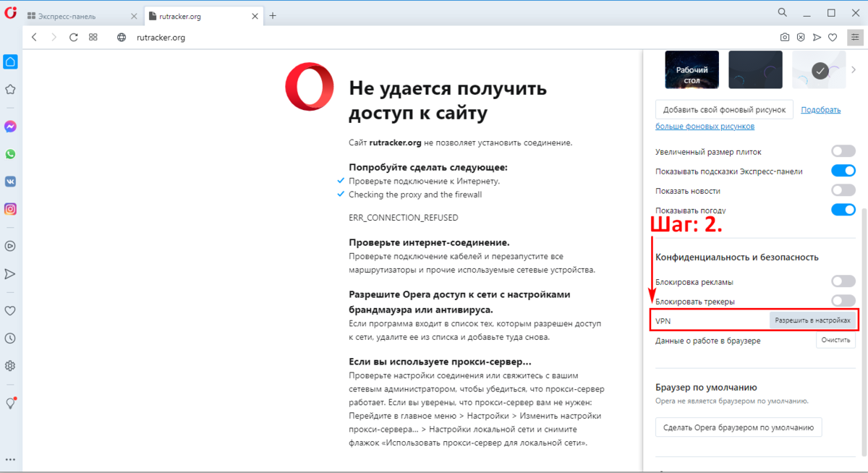Go forward using the forward arrow
The width and height of the screenshot is (868, 473).
[x=54, y=37]
